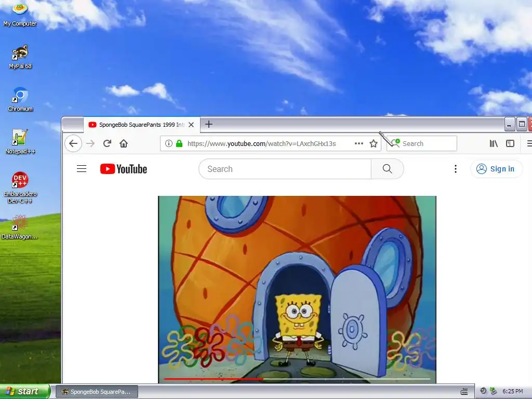Launch Chromium from the desktop
The image size is (532, 399).
(20, 99)
